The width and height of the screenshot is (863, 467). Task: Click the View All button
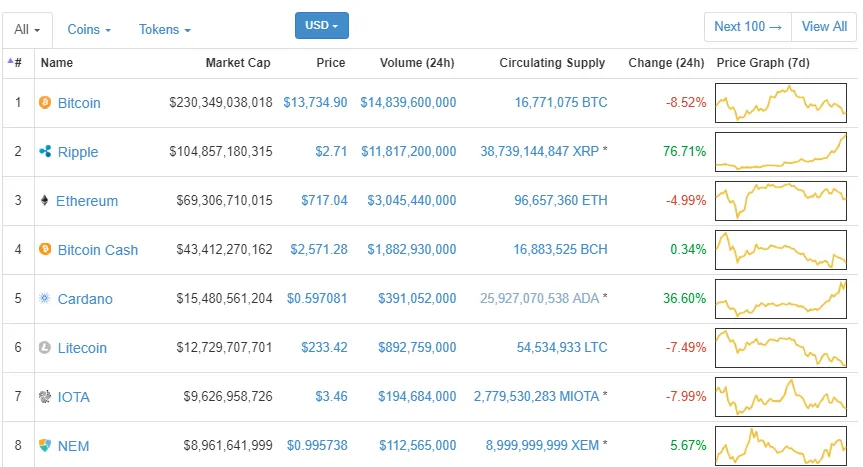pyautogui.click(x=824, y=26)
